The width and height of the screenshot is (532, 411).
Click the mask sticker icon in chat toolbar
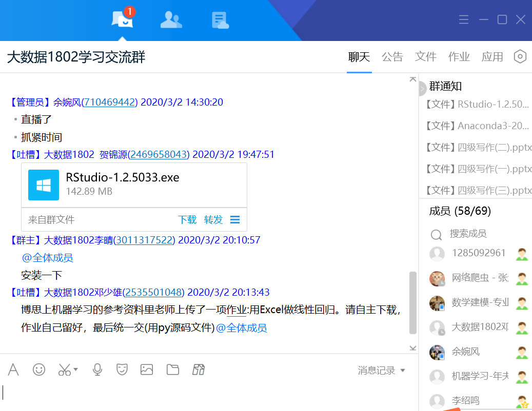122,369
